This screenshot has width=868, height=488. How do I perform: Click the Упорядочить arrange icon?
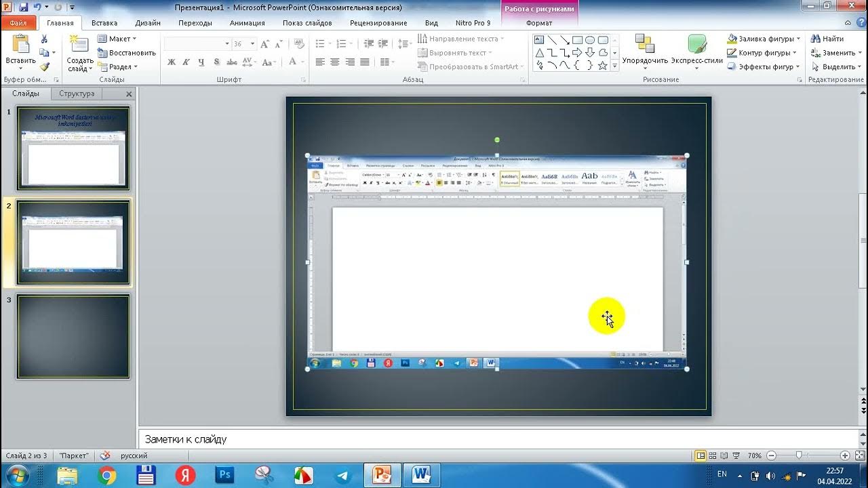644,45
